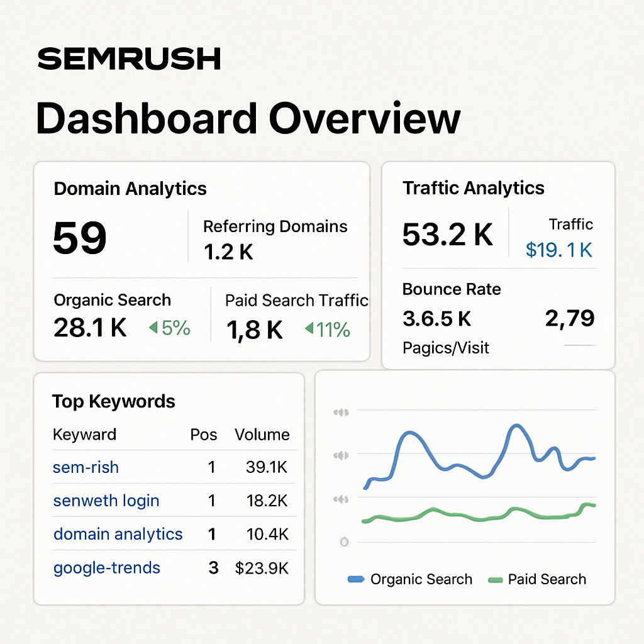Open the google-trends keyword link

tap(106, 567)
